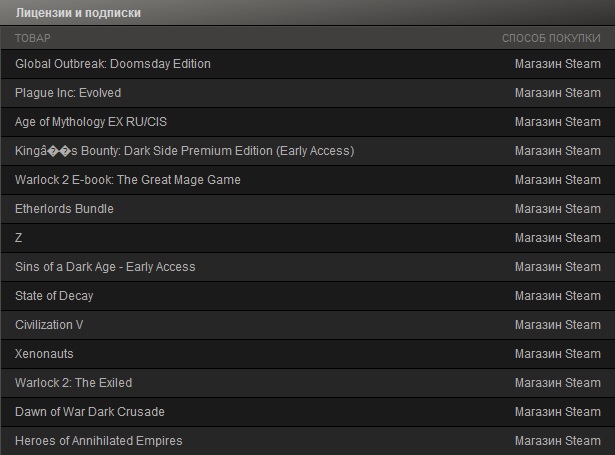Click 'Магазин Steam' in Civilization V row

point(558,325)
